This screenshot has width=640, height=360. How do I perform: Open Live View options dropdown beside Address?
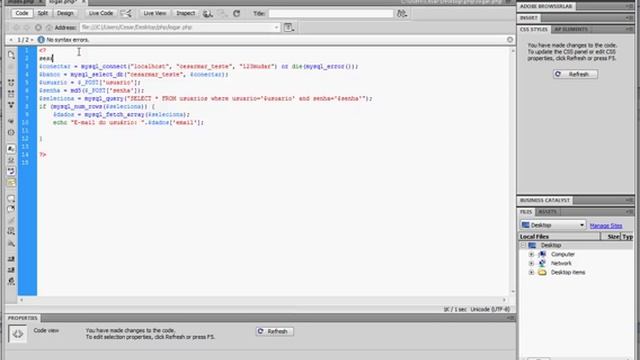tap(289, 28)
